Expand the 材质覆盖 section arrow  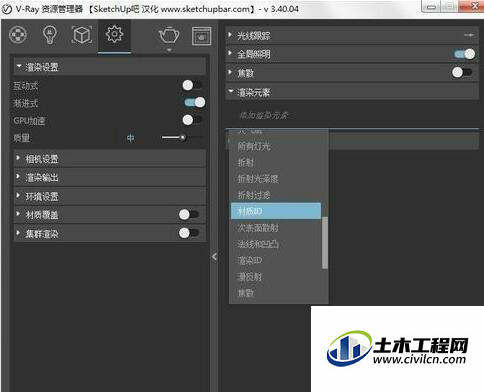[x=18, y=213]
